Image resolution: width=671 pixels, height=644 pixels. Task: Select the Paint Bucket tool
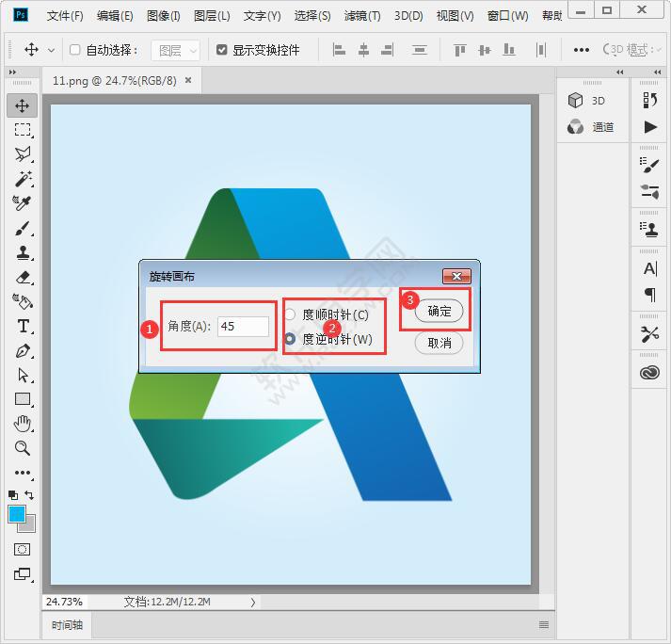pyautogui.click(x=23, y=302)
